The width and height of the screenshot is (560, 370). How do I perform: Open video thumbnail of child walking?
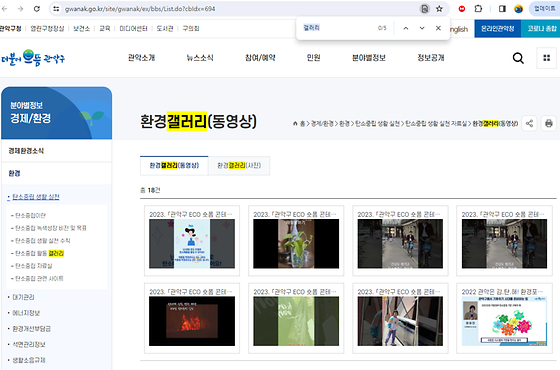(400, 321)
